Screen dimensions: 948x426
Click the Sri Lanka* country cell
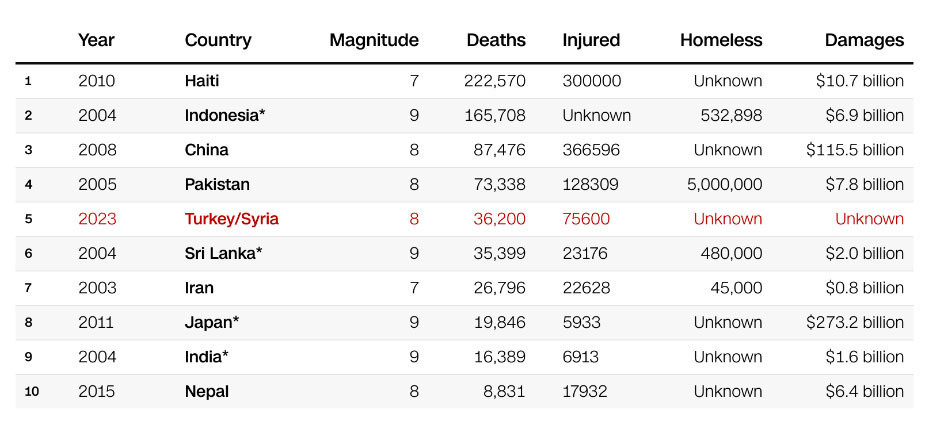(x=223, y=253)
